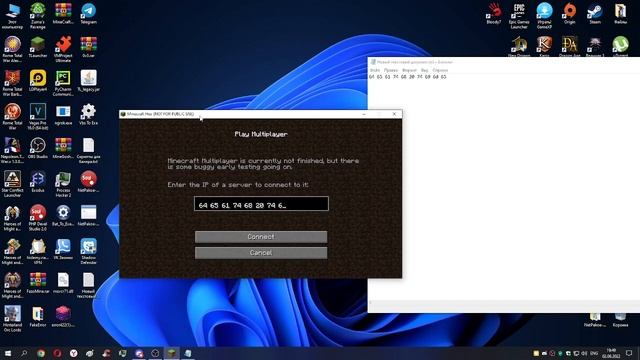This screenshot has height=360, width=640.
Task: Select the Zuma's Revenge desktop icon
Action: (x=38, y=16)
